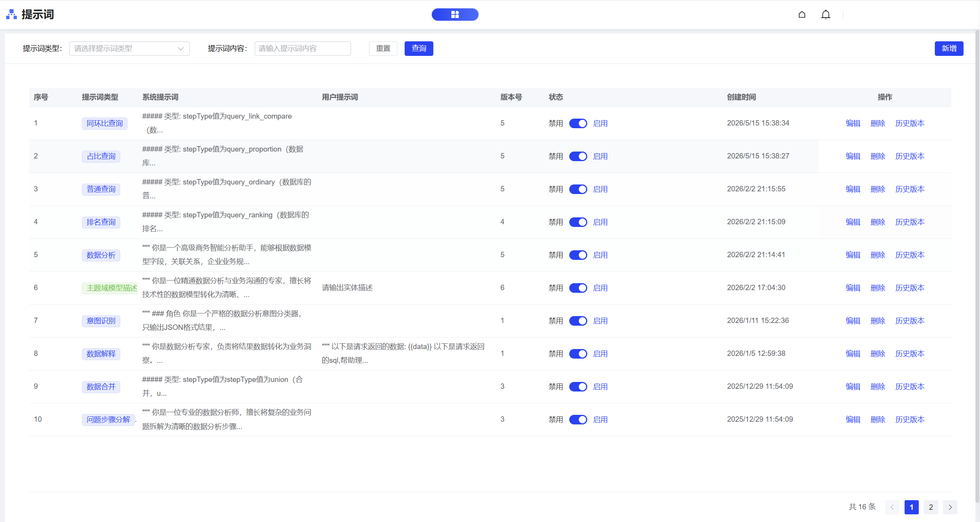This screenshot has width=980, height=522.
Task: Delete the 占比查询 prompt
Action: click(878, 156)
